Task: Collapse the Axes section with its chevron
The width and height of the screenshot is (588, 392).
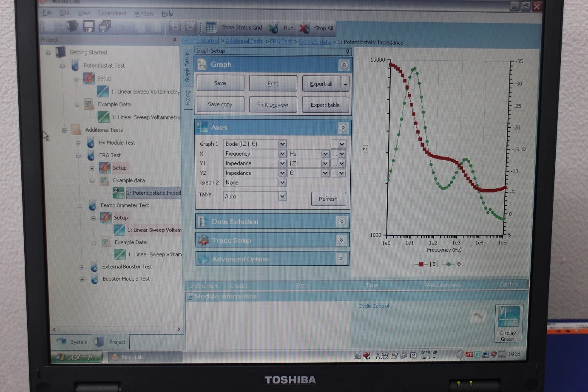Action: pyautogui.click(x=343, y=128)
